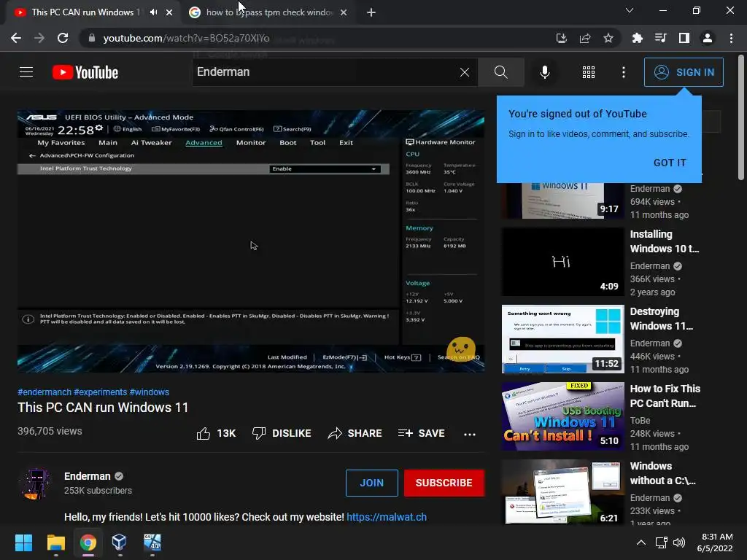
Task: Open YouTube settings three-dot menu
Action: click(x=624, y=72)
